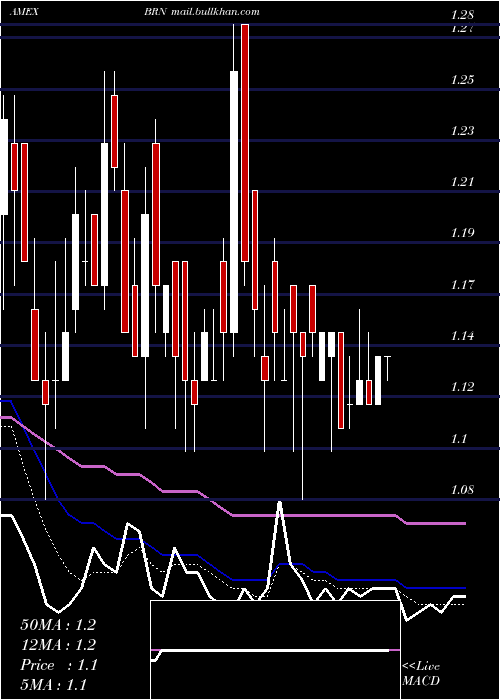Select the 1.08 price axis label
The image size is (500, 700).
[462, 490]
